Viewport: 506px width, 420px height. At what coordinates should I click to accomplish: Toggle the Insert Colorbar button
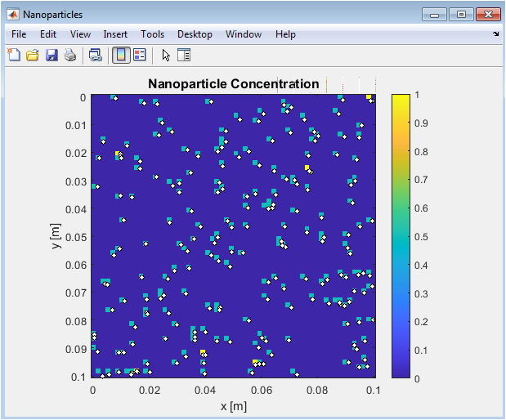[x=120, y=56]
